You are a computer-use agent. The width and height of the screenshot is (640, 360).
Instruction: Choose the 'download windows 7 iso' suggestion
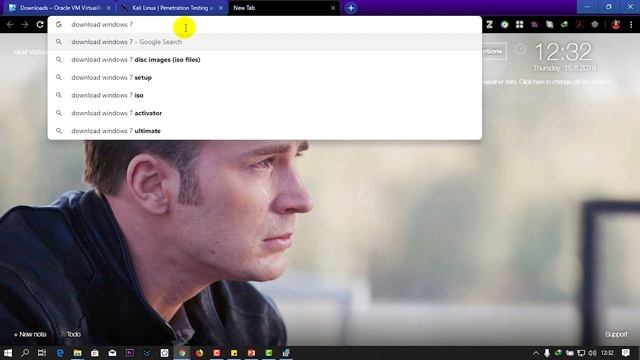(x=264, y=95)
